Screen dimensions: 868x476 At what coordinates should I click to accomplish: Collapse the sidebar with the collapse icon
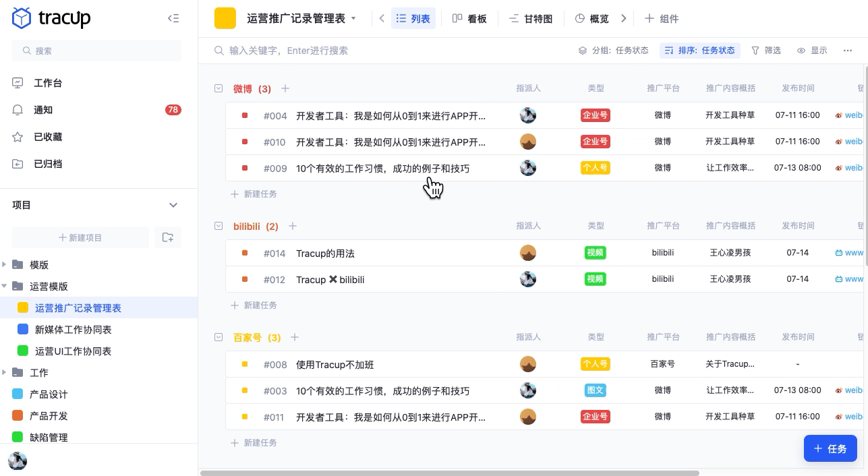click(x=173, y=18)
